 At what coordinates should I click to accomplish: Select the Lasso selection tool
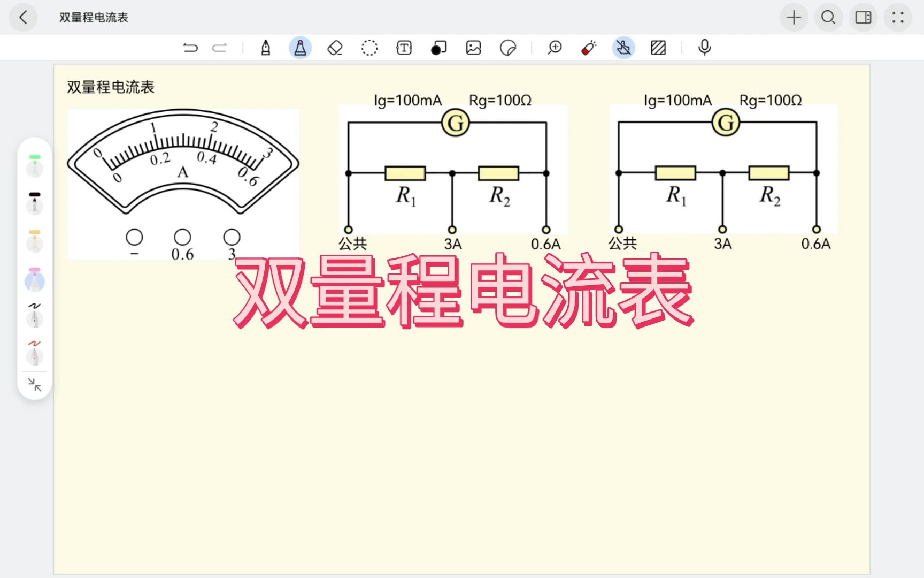click(369, 48)
